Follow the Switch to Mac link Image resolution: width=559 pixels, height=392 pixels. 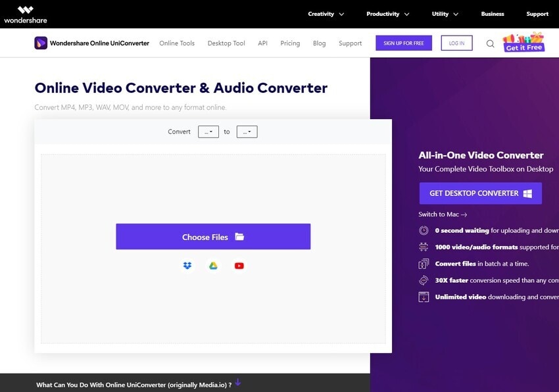click(x=443, y=214)
